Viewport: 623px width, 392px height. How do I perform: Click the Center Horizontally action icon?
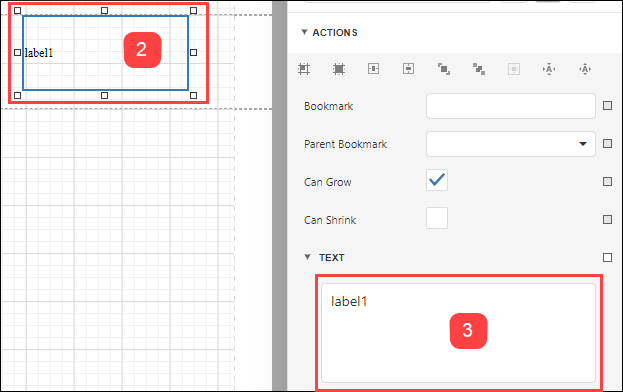point(373,69)
